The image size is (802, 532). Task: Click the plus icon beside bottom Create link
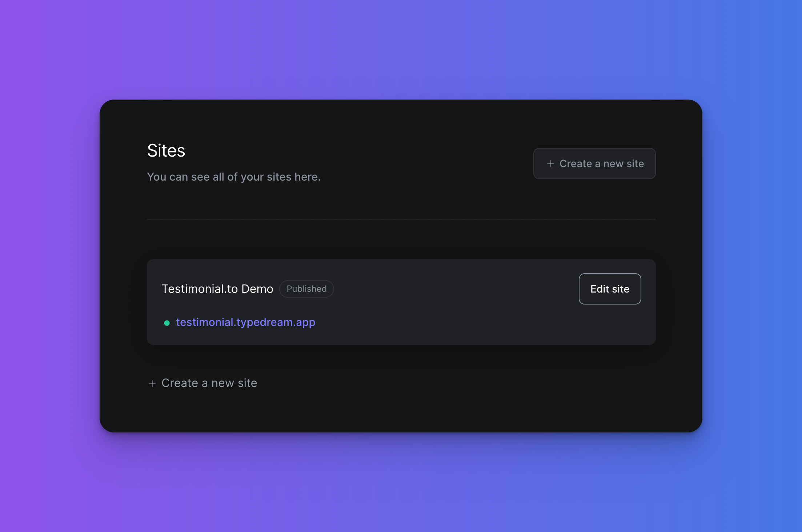click(x=152, y=383)
